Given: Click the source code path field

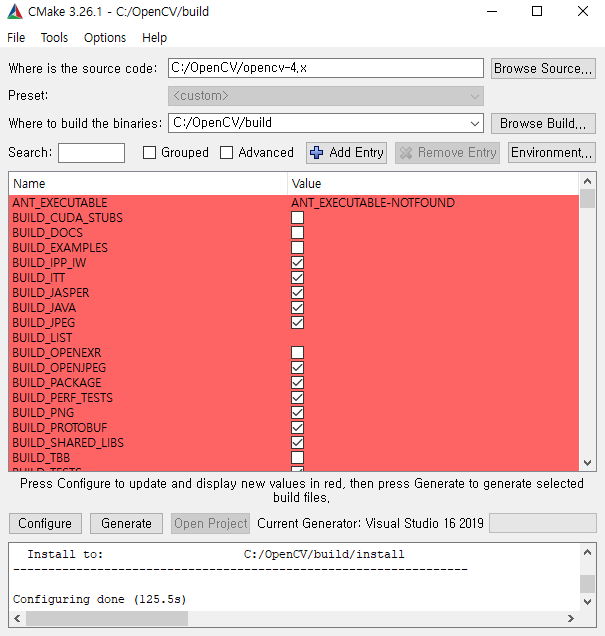Looking at the screenshot, I should (326, 68).
